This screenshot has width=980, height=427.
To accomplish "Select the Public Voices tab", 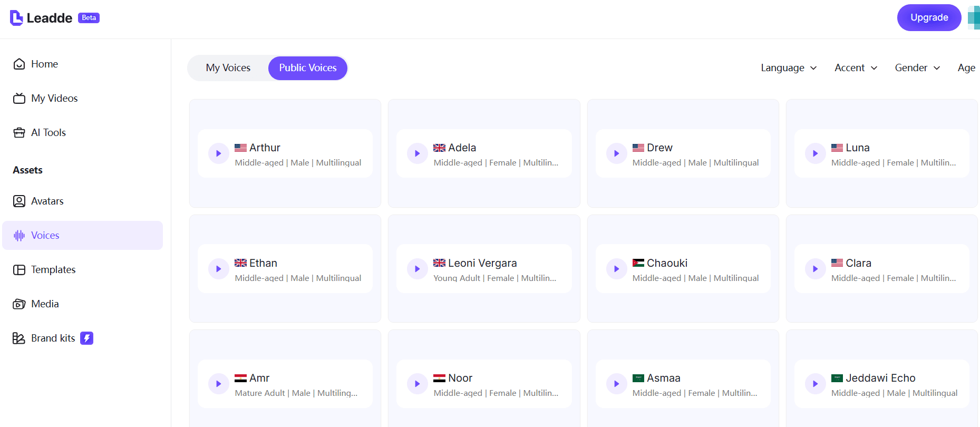I will (308, 67).
